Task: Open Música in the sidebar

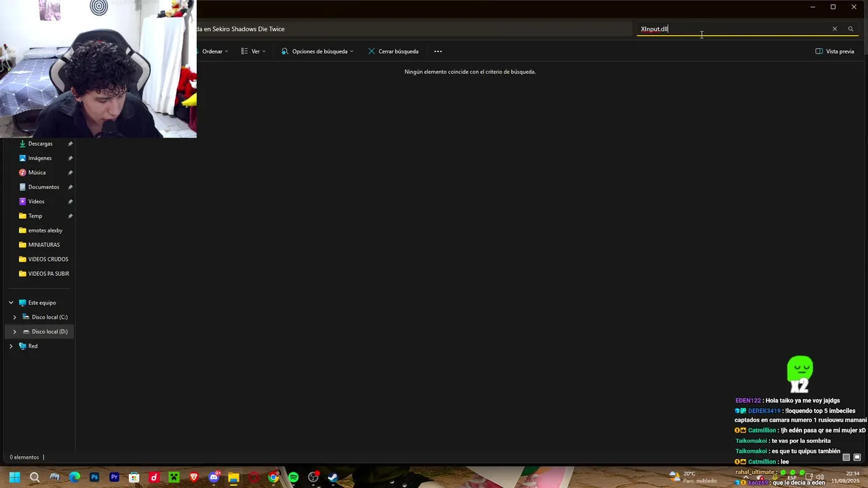Action: click(x=37, y=173)
